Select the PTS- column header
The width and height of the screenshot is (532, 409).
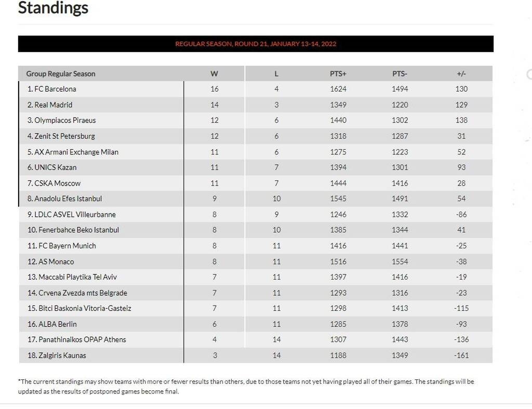coord(400,74)
